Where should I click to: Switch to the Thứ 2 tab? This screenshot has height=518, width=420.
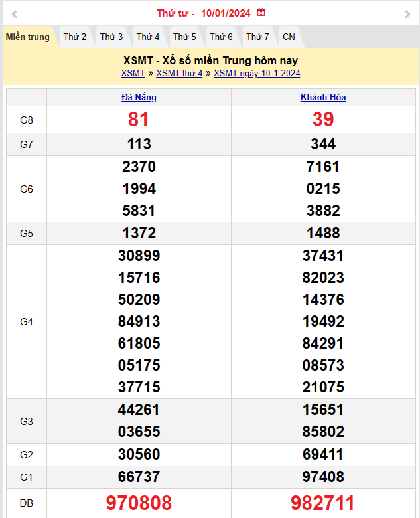pyautogui.click(x=75, y=37)
